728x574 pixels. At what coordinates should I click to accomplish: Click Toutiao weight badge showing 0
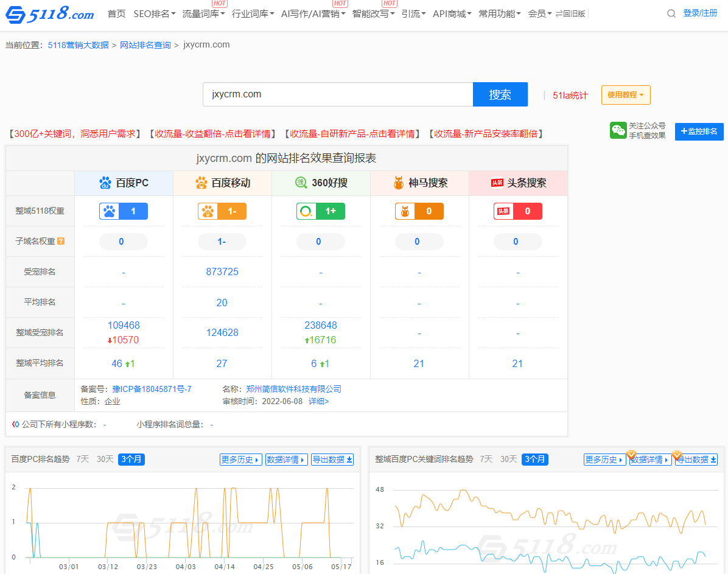pyautogui.click(x=517, y=211)
